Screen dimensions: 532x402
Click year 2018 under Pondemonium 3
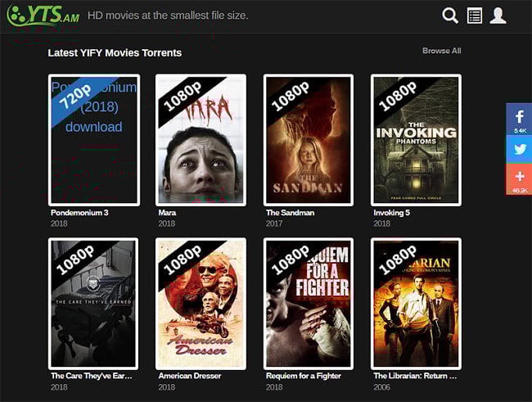pos(59,224)
